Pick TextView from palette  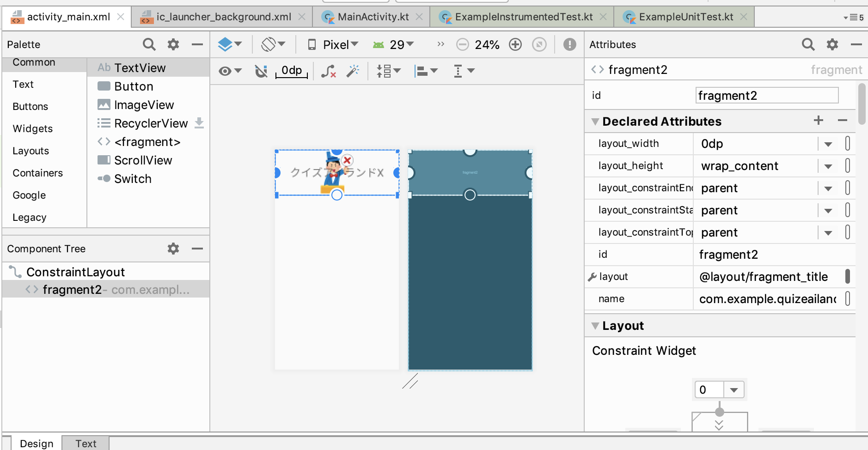point(148,68)
